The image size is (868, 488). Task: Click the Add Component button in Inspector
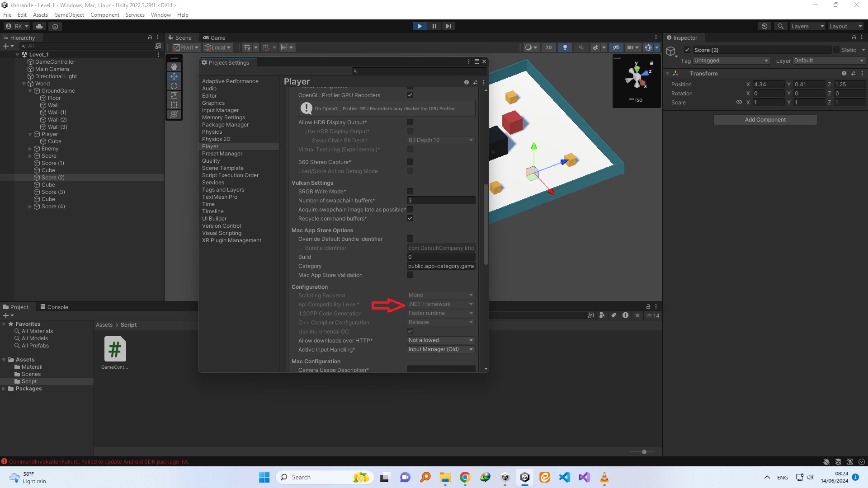click(765, 119)
